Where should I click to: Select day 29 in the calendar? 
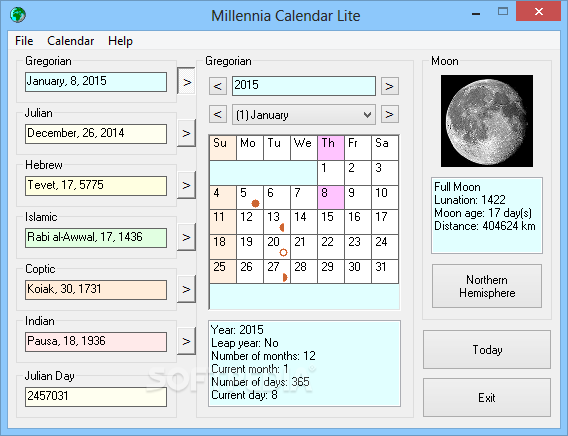pos(331,271)
